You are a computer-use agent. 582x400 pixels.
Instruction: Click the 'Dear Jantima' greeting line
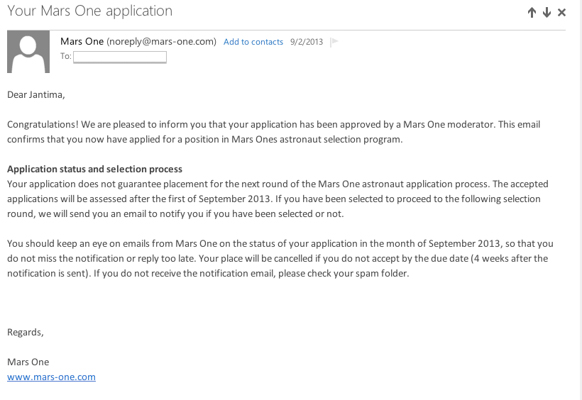pyautogui.click(x=36, y=95)
